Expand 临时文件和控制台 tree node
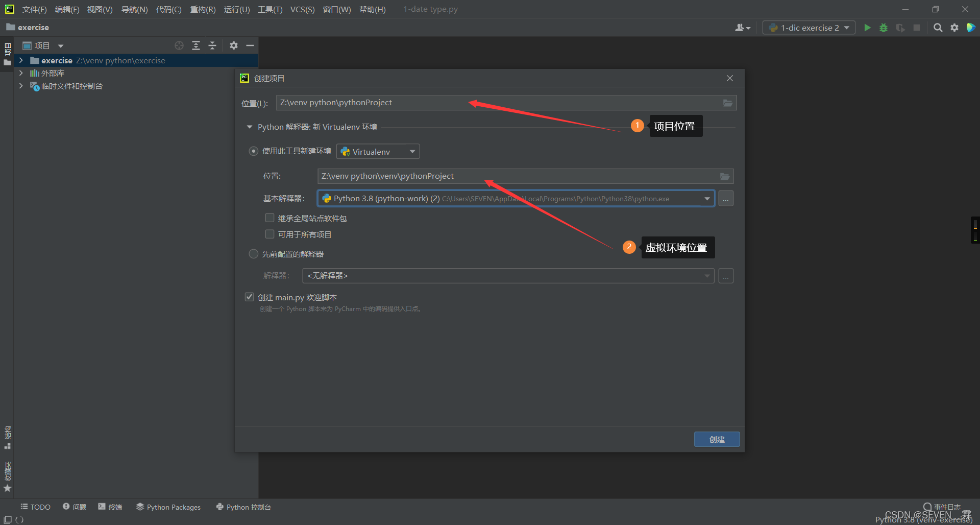The height and width of the screenshot is (525, 980). 21,86
